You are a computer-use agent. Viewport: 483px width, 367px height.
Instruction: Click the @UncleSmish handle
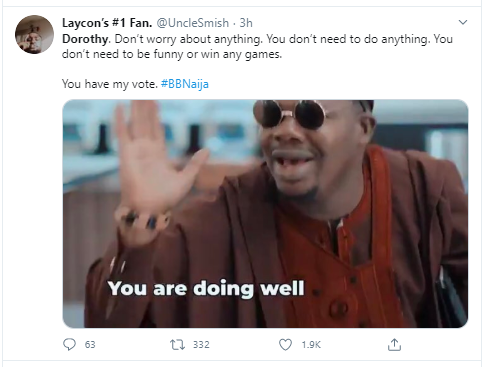(193, 23)
